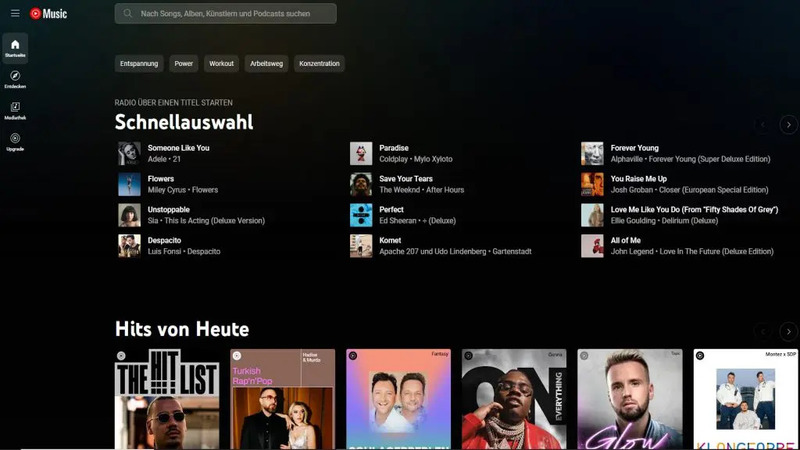
Task: Show next Schnellauswahl songs with right arrow
Action: [x=788, y=124]
